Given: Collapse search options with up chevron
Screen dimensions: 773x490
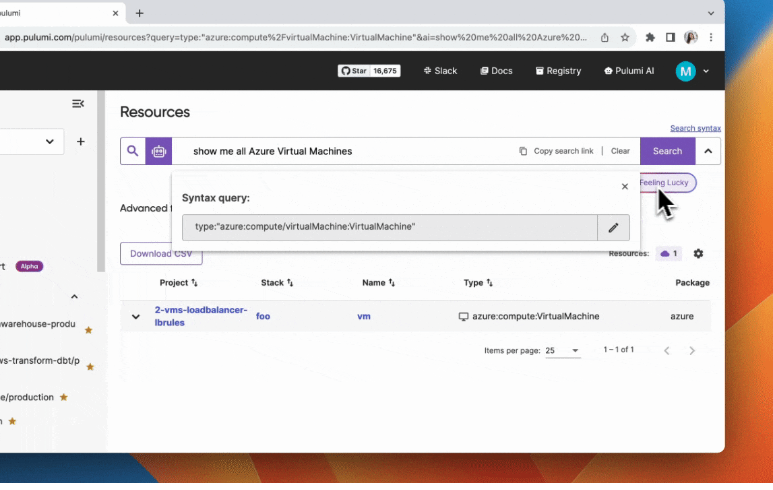Looking at the screenshot, I should pyautogui.click(x=708, y=151).
